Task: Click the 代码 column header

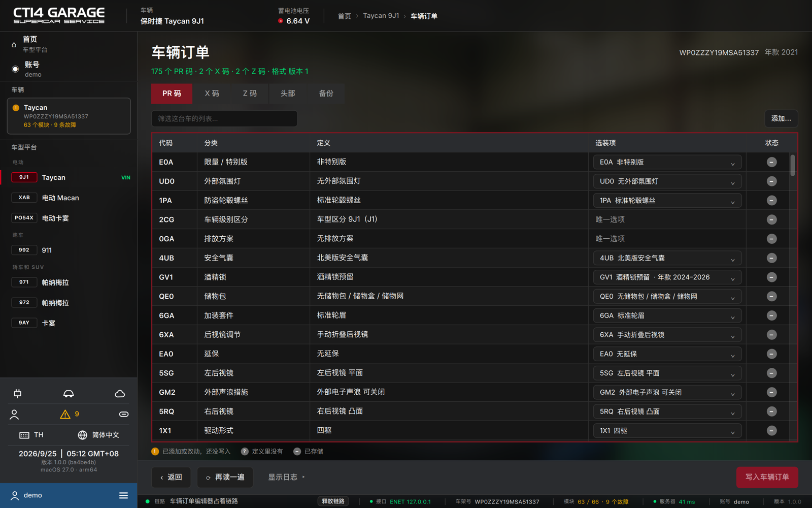Action: [166, 143]
